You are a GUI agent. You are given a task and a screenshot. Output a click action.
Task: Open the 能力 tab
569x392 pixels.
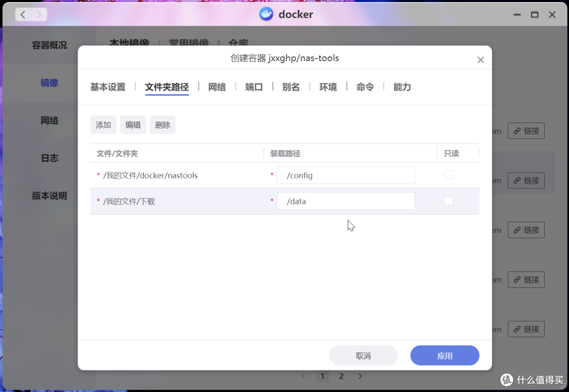[x=402, y=87]
